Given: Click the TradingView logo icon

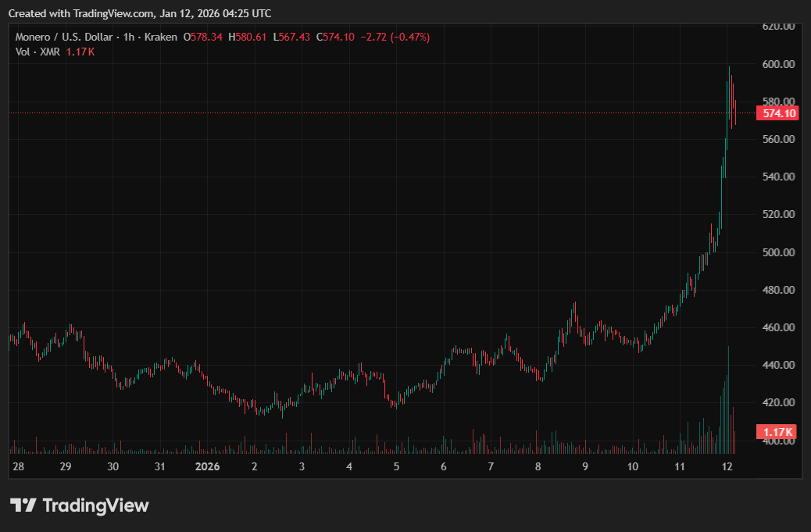Looking at the screenshot, I should click(23, 505).
